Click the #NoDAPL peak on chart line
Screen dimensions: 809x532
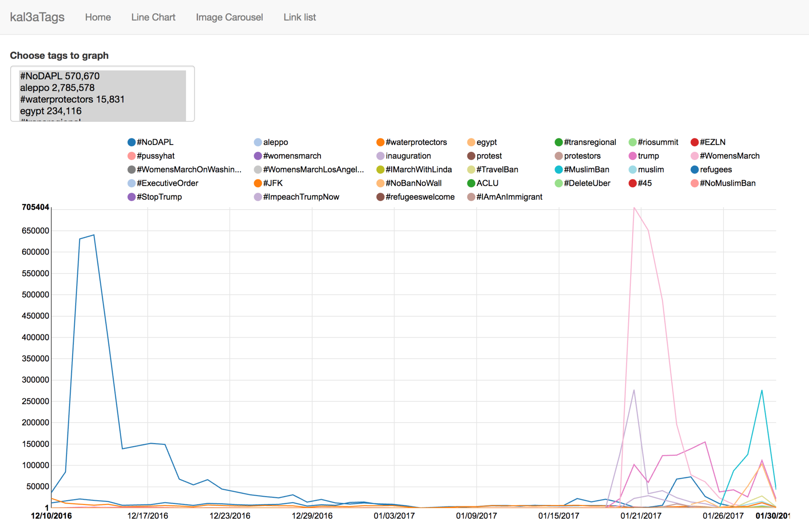coord(94,235)
